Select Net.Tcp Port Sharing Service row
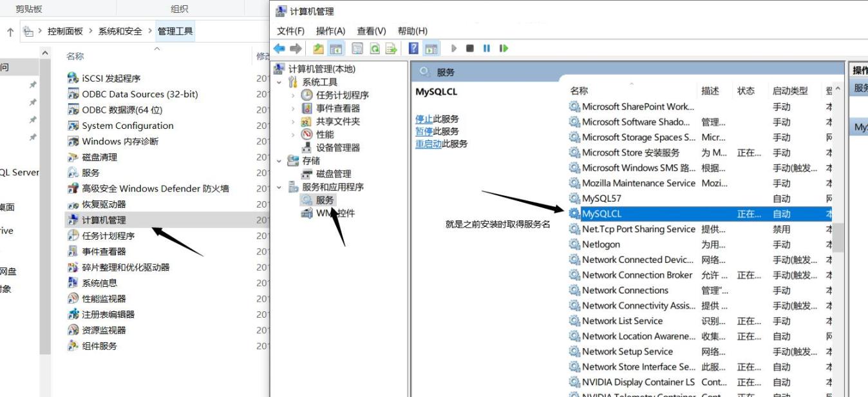 [x=700, y=229]
